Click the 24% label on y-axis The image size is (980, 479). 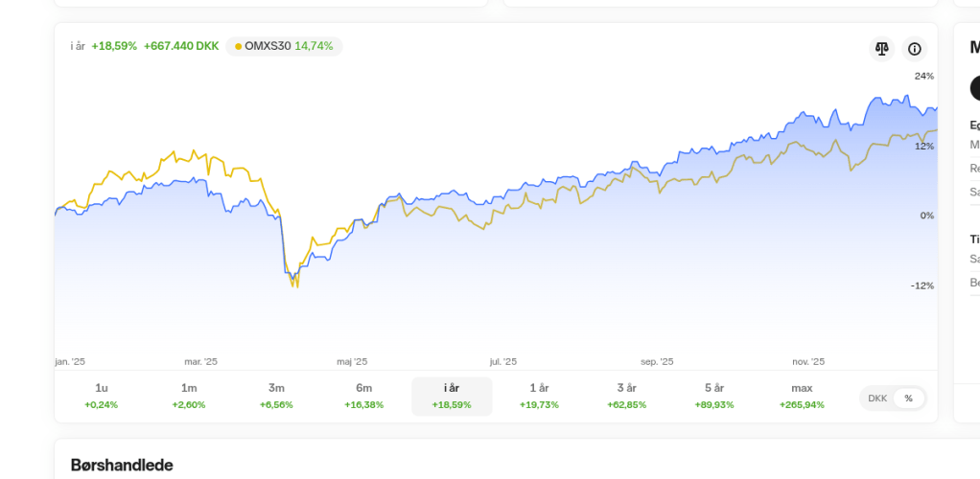pos(923,76)
